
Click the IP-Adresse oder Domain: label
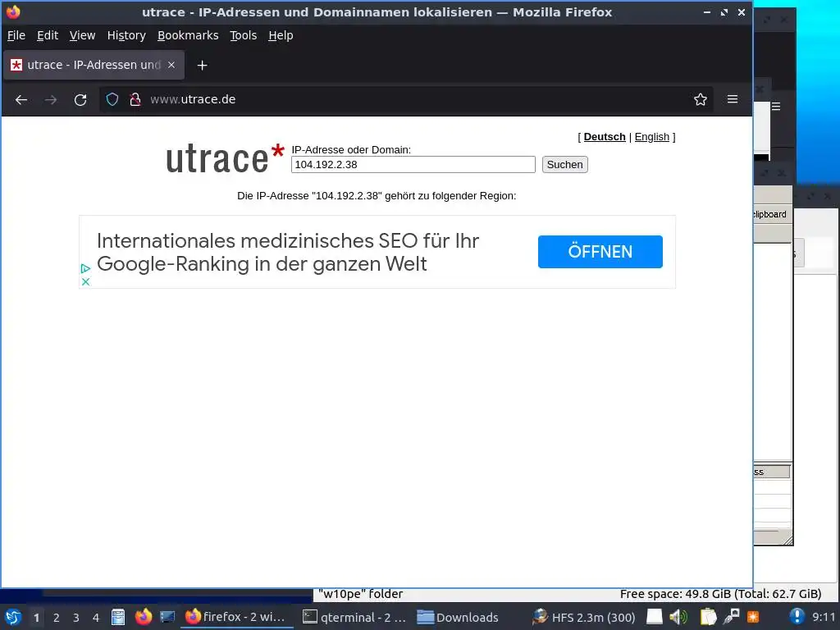351,150
